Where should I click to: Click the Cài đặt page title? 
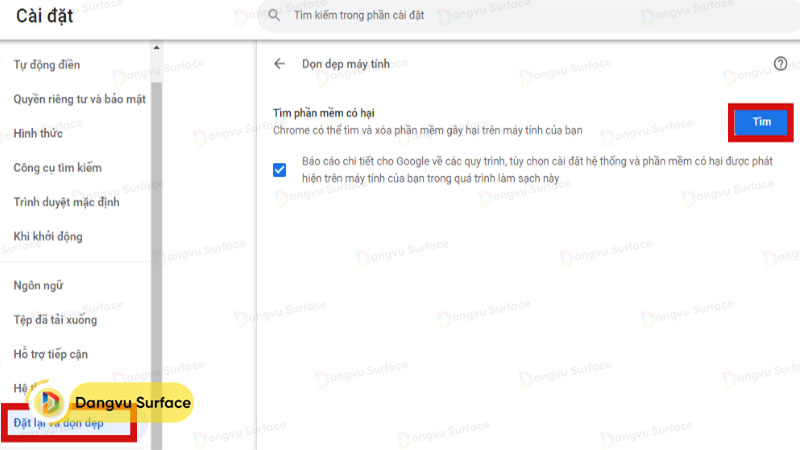pyautogui.click(x=45, y=16)
